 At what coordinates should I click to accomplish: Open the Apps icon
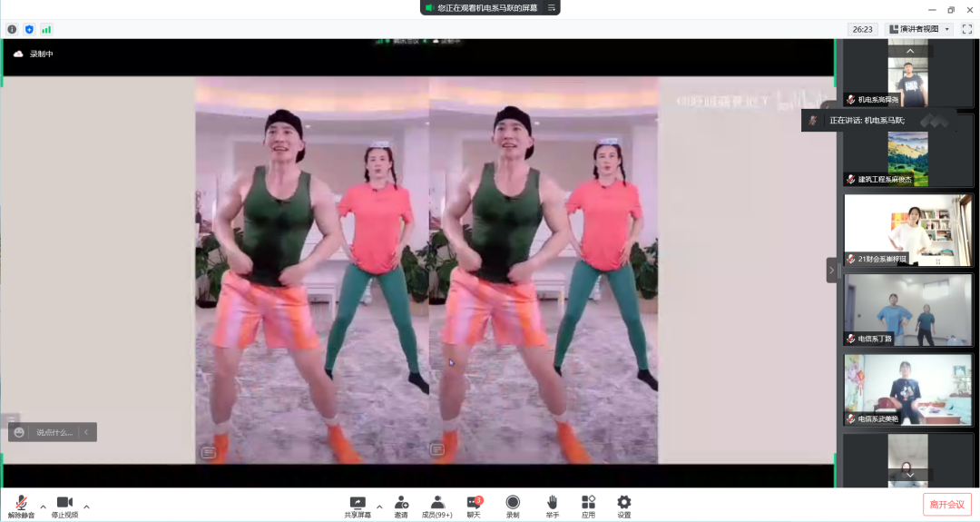click(588, 507)
